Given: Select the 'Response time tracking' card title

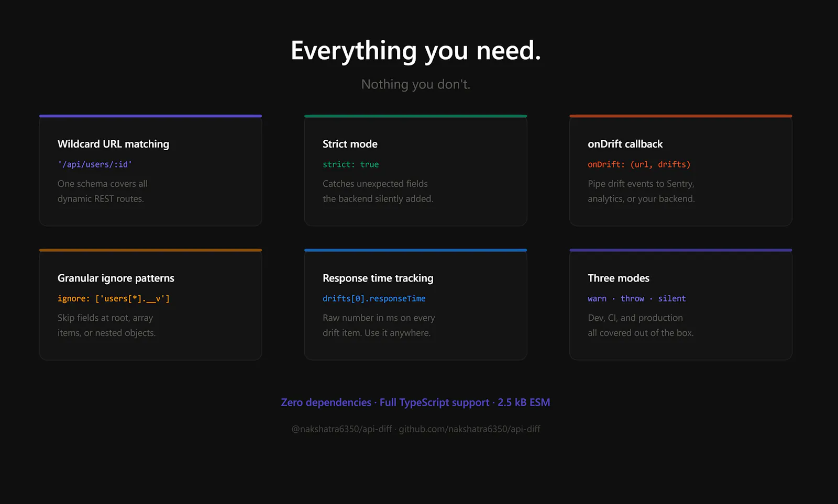Looking at the screenshot, I should (x=378, y=278).
